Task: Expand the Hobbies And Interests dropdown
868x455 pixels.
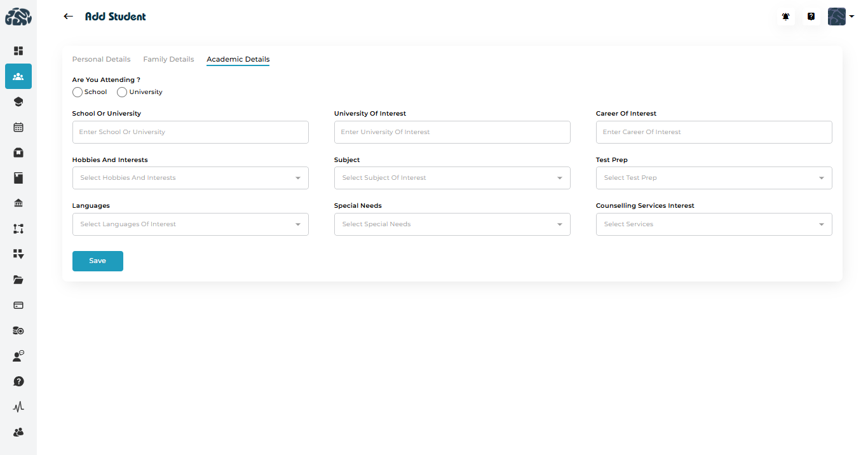Action: [190, 178]
